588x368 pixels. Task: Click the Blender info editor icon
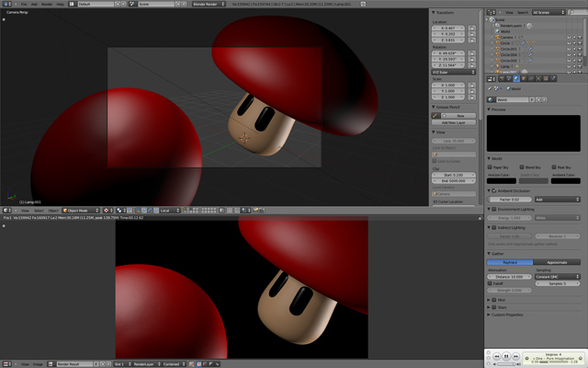(x=6, y=4)
